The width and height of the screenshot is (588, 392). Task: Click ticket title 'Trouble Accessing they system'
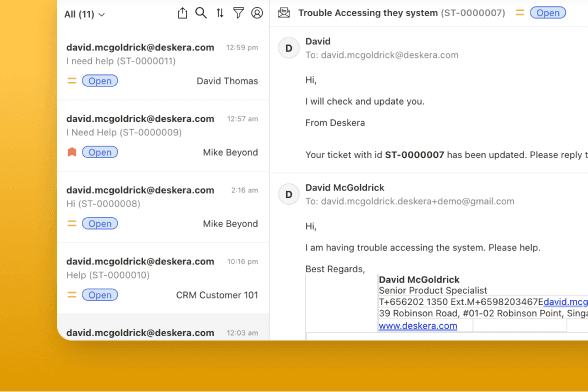click(368, 13)
